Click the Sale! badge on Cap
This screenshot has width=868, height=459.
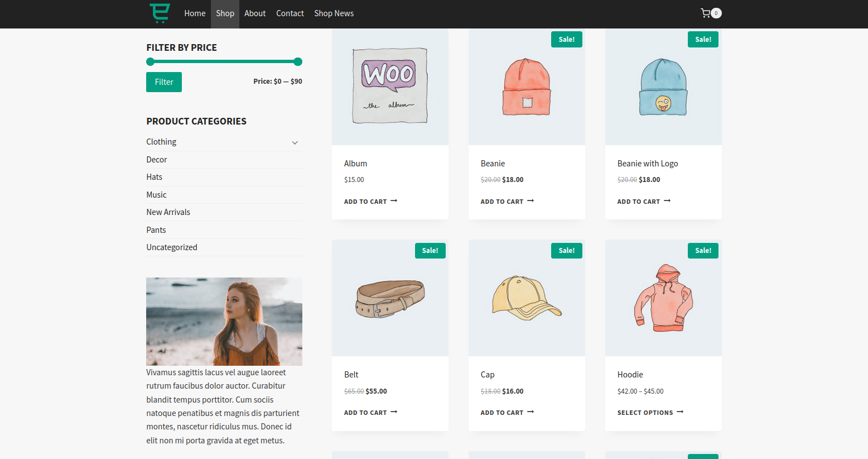click(567, 251)
